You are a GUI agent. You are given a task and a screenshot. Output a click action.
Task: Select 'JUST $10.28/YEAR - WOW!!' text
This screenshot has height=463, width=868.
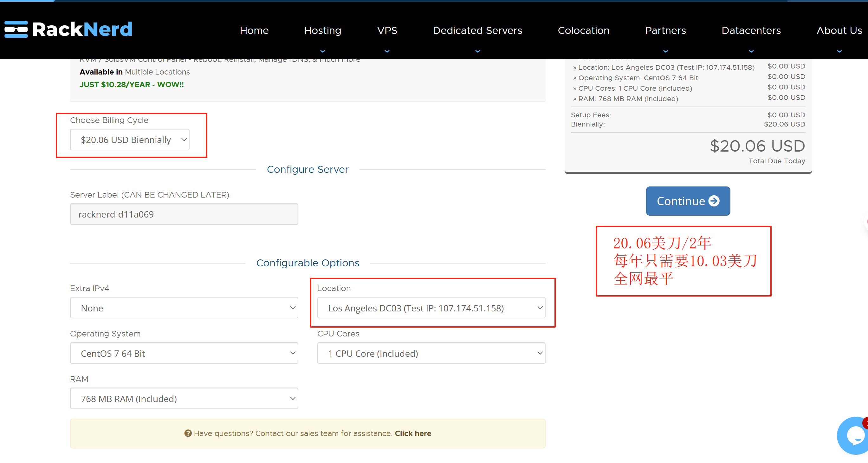pos(132,85)
